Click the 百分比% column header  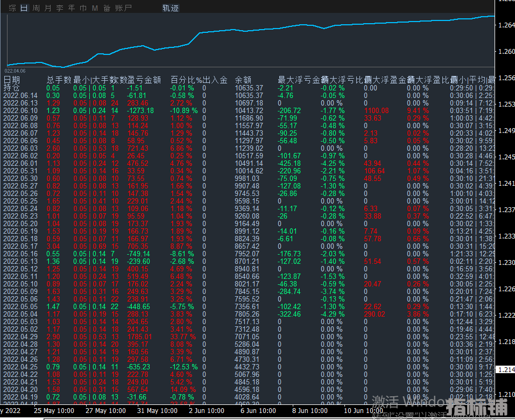(186, 80)
